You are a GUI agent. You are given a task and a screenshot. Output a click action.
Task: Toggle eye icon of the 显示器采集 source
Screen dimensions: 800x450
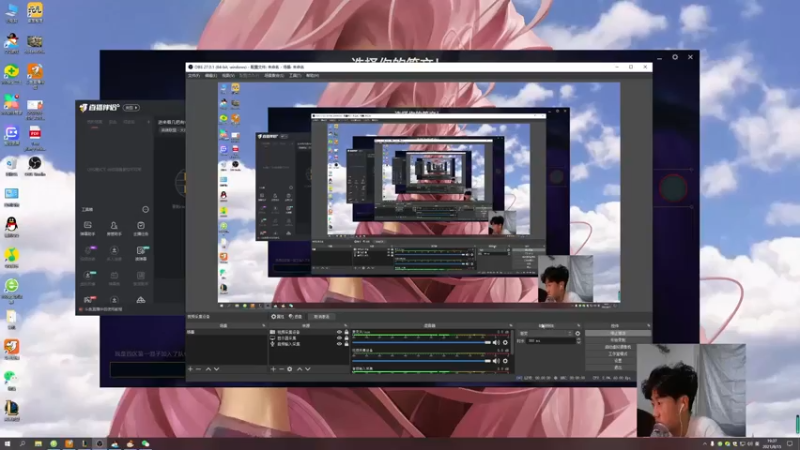[339, 338]
